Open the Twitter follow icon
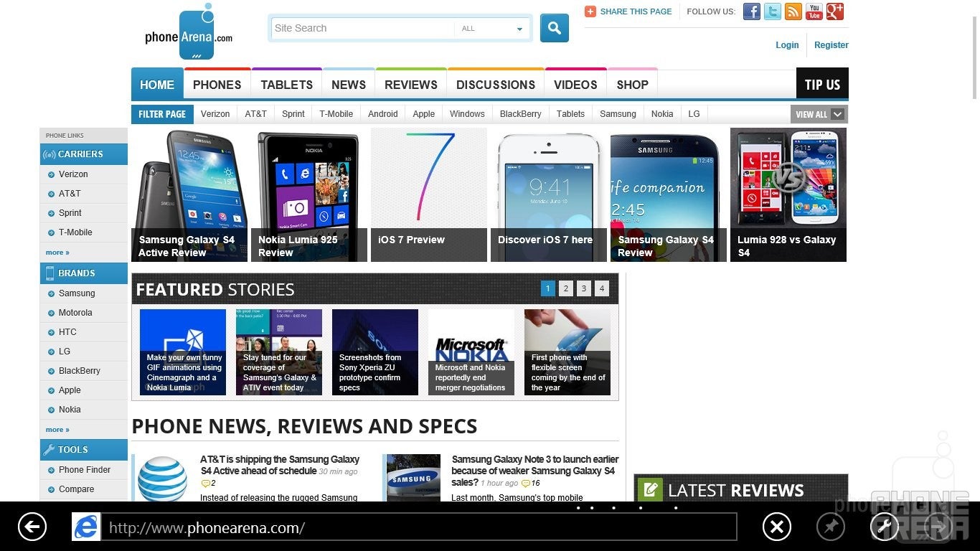The width and height of the screenshot is (980, 551). click(772, 11)
